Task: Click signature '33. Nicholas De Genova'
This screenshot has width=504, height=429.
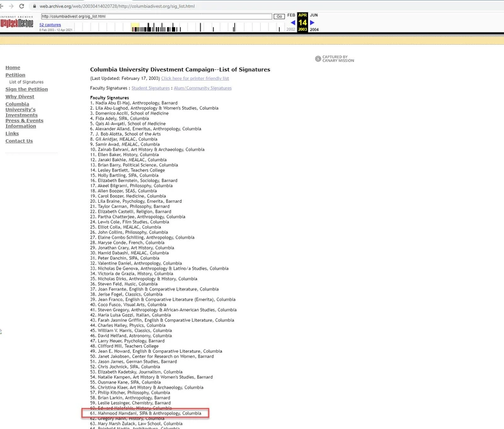Action: click(x=159, y=268)
